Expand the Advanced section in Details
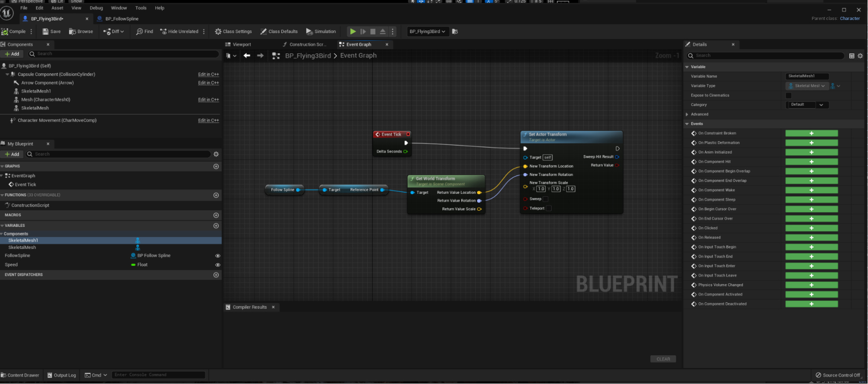Screen dimensions: 868x384 point(687,114)
